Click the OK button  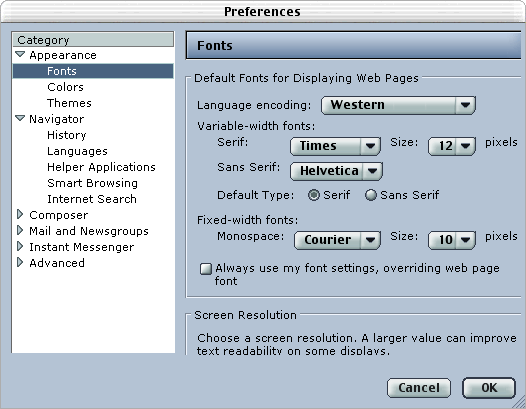pyautogui.click(x=489, y=388)
